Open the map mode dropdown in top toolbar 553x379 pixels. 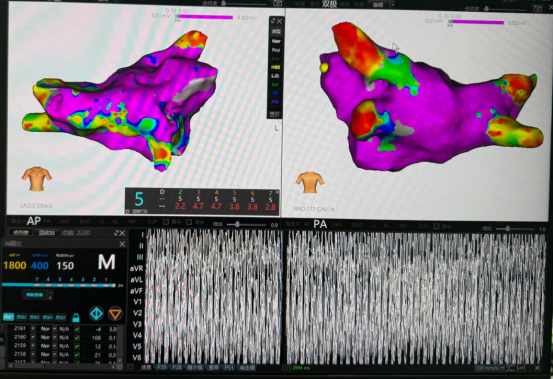coord(380,5)
